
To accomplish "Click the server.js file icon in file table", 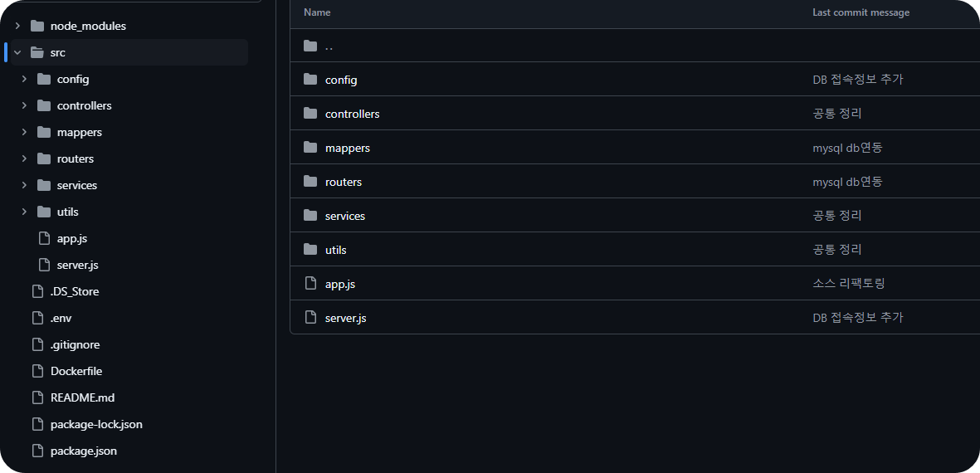I will point(310,318).
